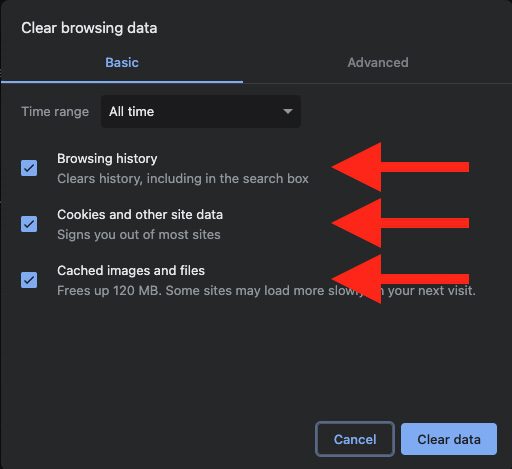Click the dropdown arrow beside All time
512x469 pixels.
[x=287, y=111]
